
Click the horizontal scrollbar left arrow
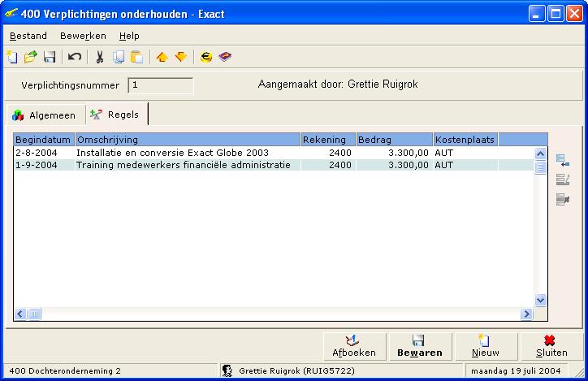point(20,314)
